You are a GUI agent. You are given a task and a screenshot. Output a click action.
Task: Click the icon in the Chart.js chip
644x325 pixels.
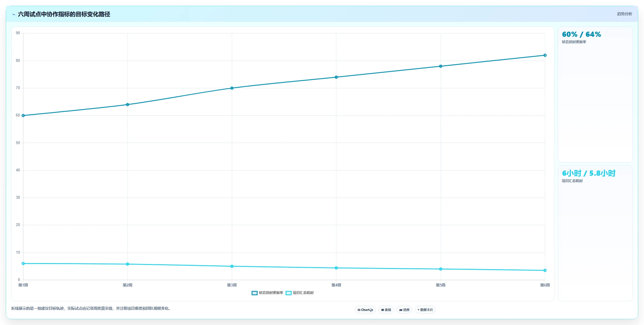(359, 310)
